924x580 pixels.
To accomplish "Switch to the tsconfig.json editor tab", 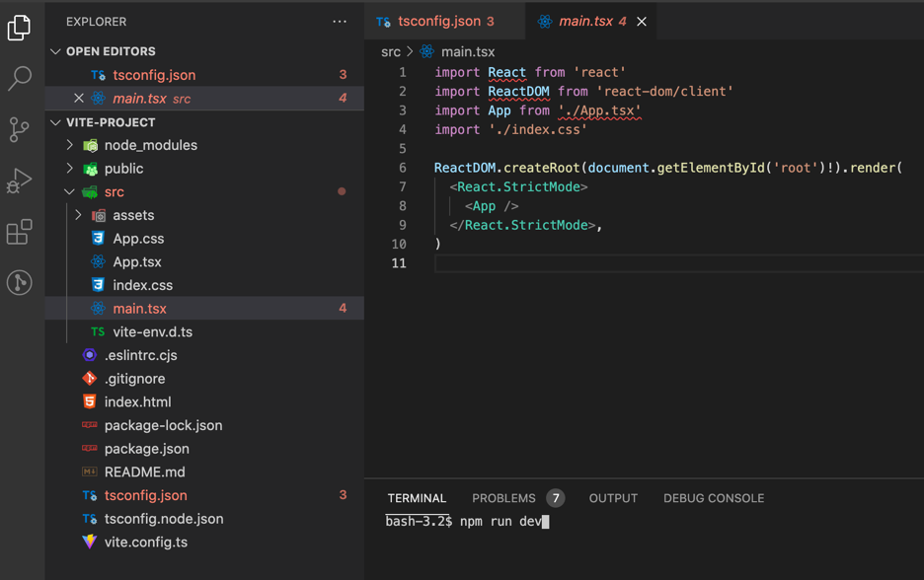I will tap(439, 21).
